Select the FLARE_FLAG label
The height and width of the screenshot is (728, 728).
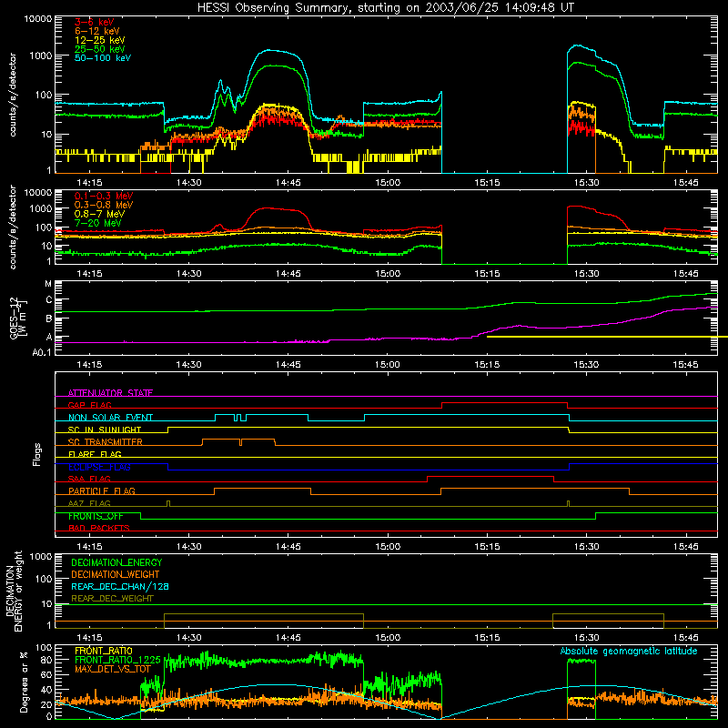click(95, 454)
